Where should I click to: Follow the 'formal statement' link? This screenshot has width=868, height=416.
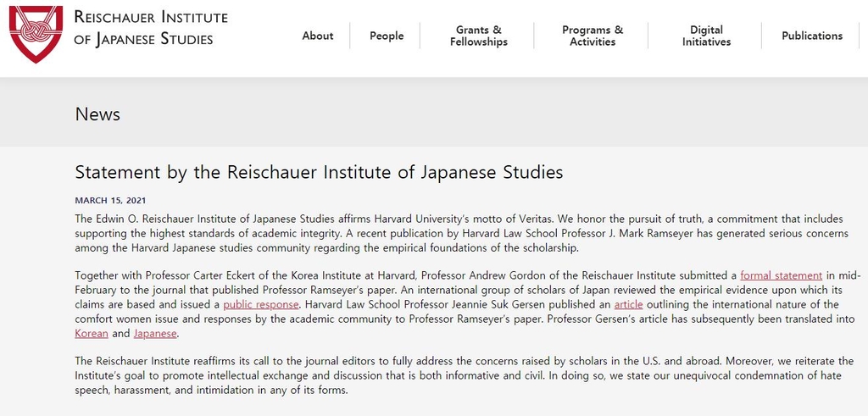(781, 275)
